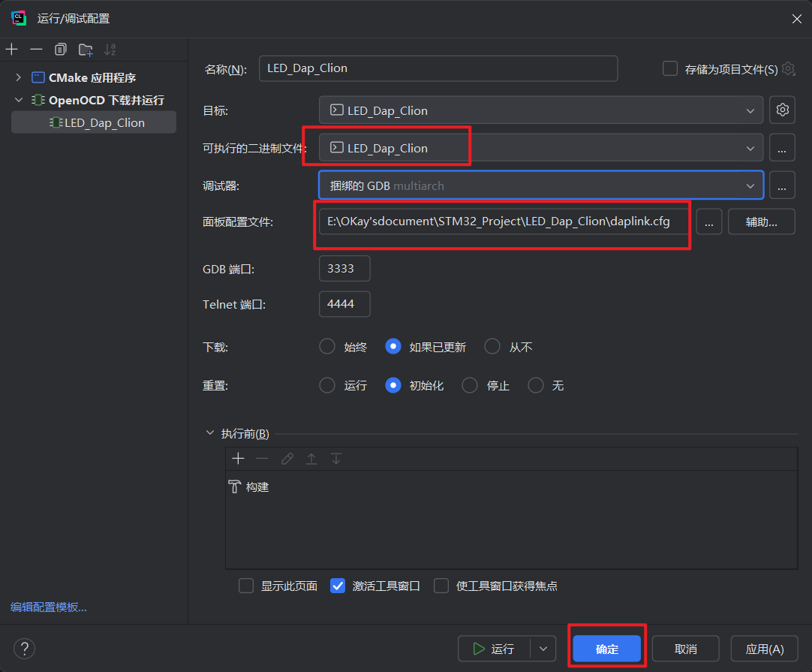Close the Run/Debug configuration dialog
The height and width of the screenshot is (672, 812).
[796, 19]
